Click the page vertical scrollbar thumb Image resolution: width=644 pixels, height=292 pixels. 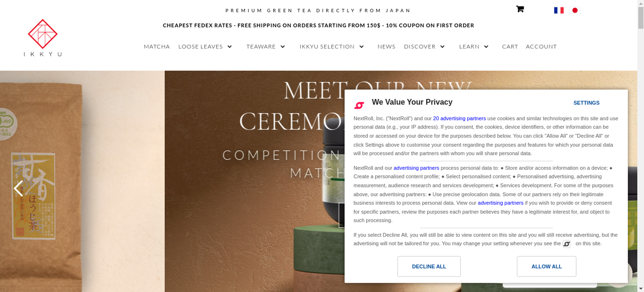pyautogui.click(x=641, y=18)
